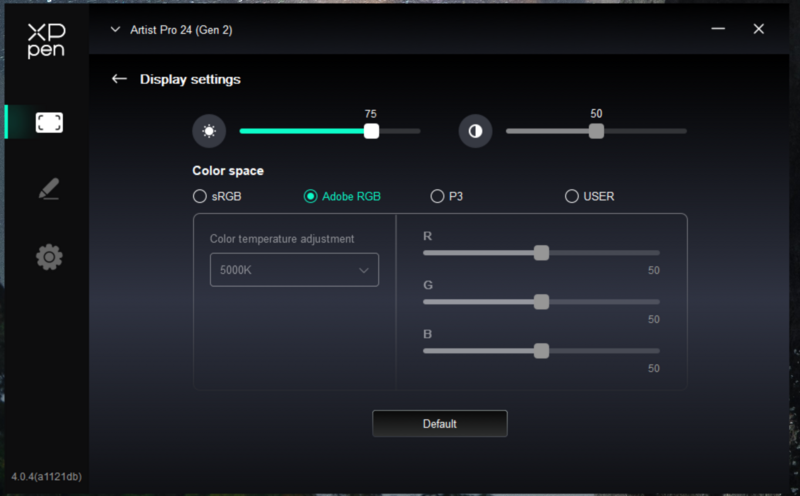Click the contrast half-circle icon
Image resolution: width=800 pixels, height=496 pixels.
[x=475, y=131]
